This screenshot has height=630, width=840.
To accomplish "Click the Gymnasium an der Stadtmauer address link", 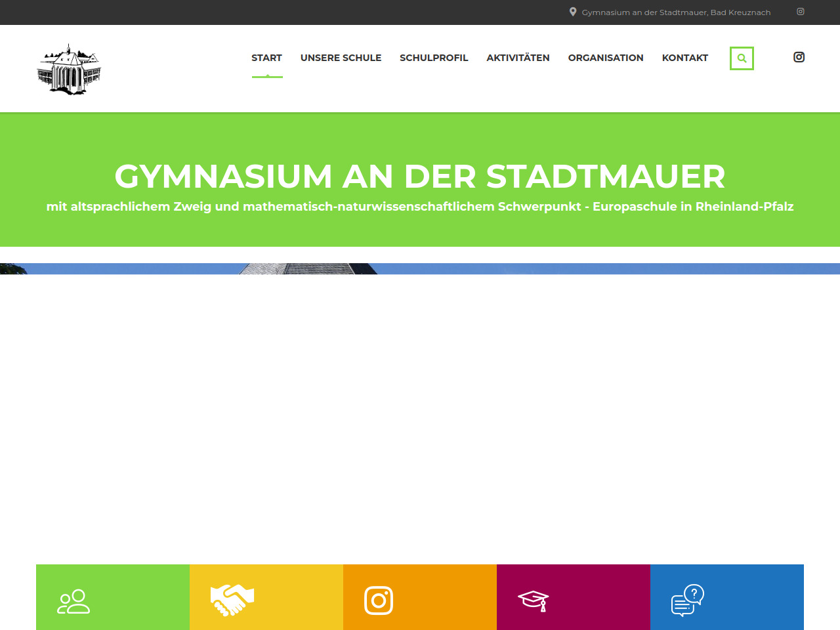I will click(x=676, y=12).
